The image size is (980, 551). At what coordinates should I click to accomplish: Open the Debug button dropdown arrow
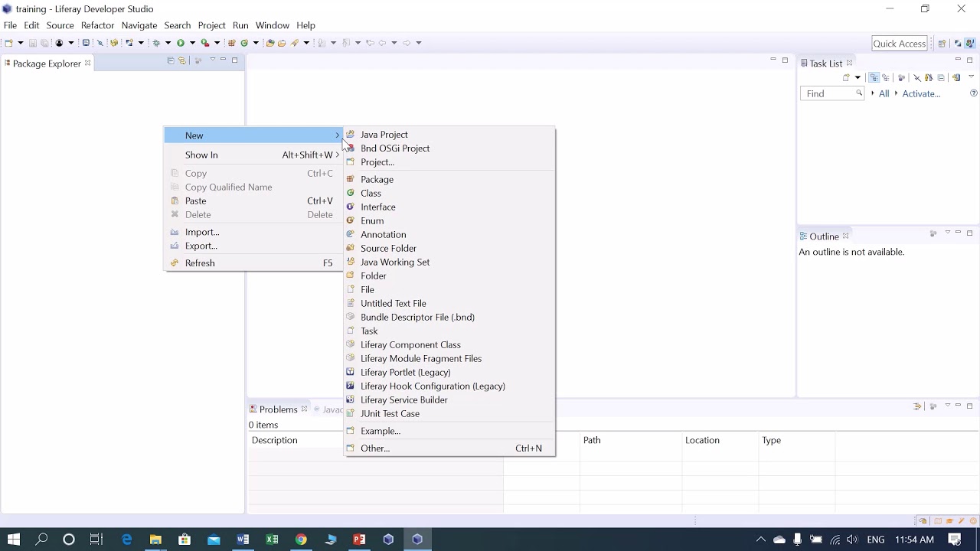[168, 43]
